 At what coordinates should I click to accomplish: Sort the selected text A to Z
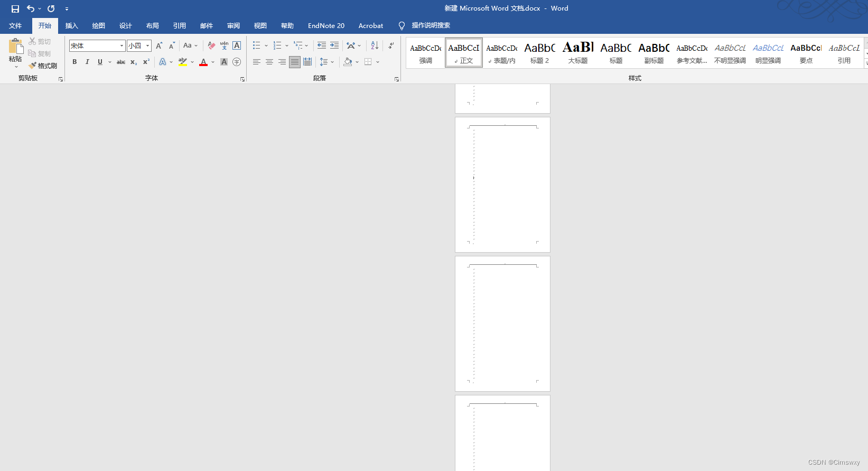[375, 46]
